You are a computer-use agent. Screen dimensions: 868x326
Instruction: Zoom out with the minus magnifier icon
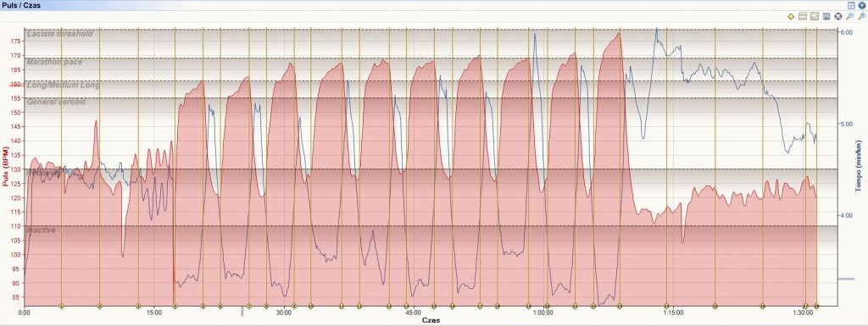pos(849,16)
